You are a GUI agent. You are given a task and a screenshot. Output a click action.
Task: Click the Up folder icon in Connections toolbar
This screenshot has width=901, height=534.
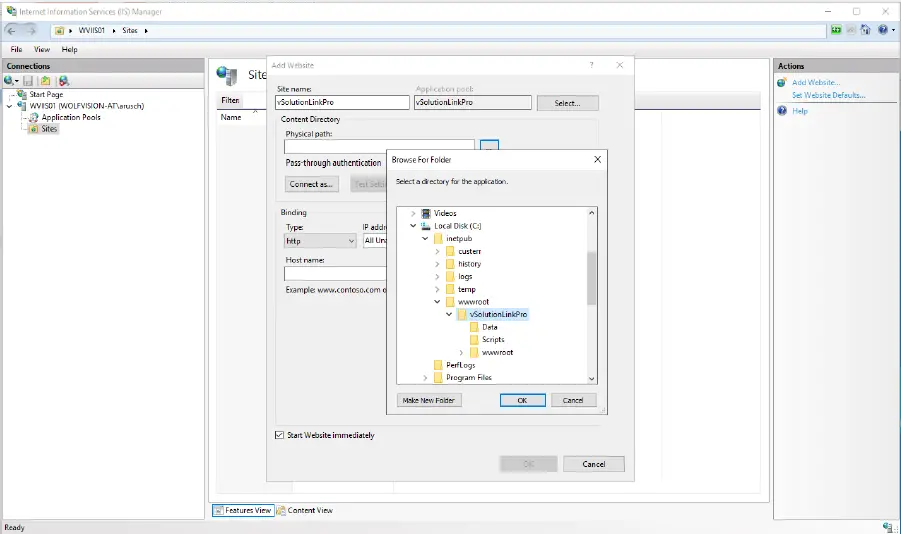point(46,80)
